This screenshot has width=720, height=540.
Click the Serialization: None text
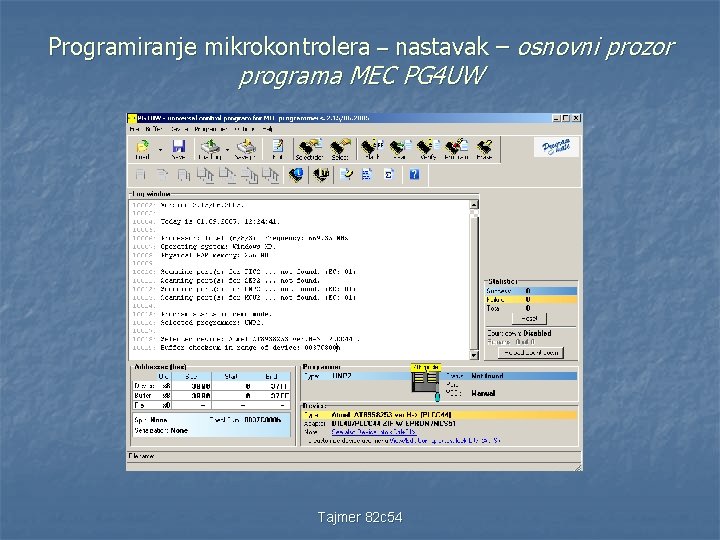pos(161,431)
